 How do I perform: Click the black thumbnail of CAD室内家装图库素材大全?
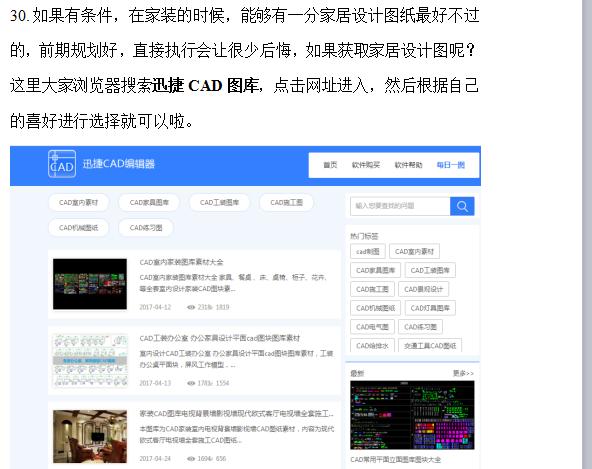(x=90, y=284)
